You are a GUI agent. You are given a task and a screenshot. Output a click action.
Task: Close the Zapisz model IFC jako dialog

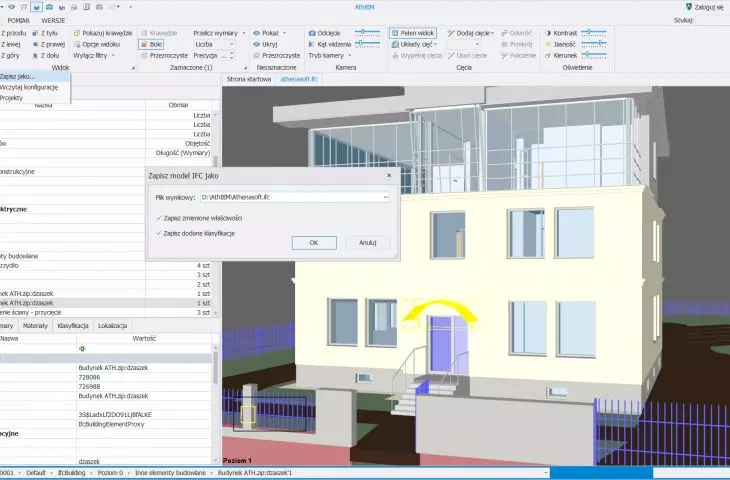pyautogui.click(x=389, y=176)
